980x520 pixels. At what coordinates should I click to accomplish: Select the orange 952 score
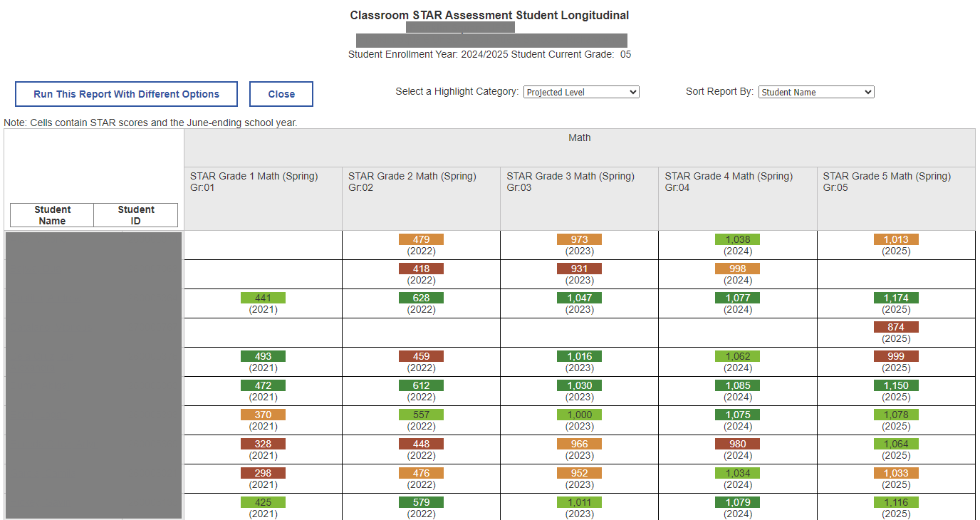click(x=579, y=473)
